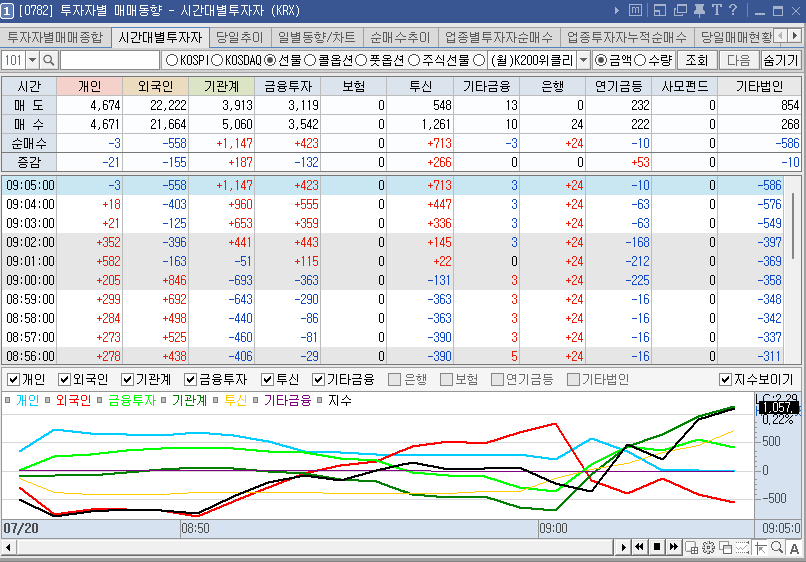The image size is (806, 562).
Task: Switch to 시간대별투자자 tab
Action: point(160,38)
